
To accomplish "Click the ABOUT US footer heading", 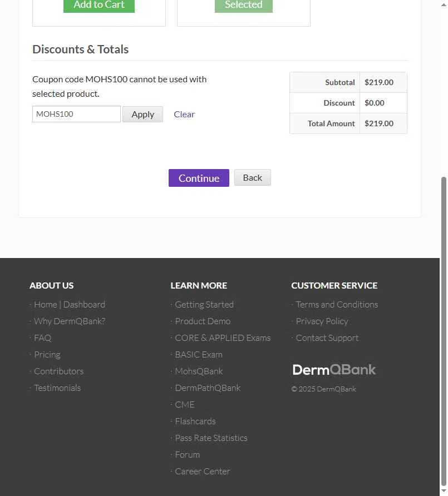I will (x=52, y=285).
